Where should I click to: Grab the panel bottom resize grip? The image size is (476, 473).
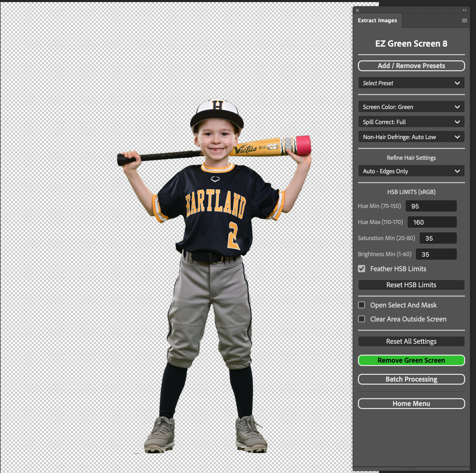pos(411,469)
